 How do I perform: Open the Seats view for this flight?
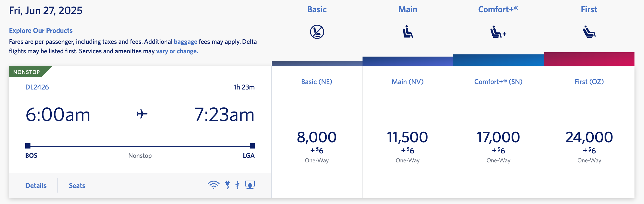(77, 185)
